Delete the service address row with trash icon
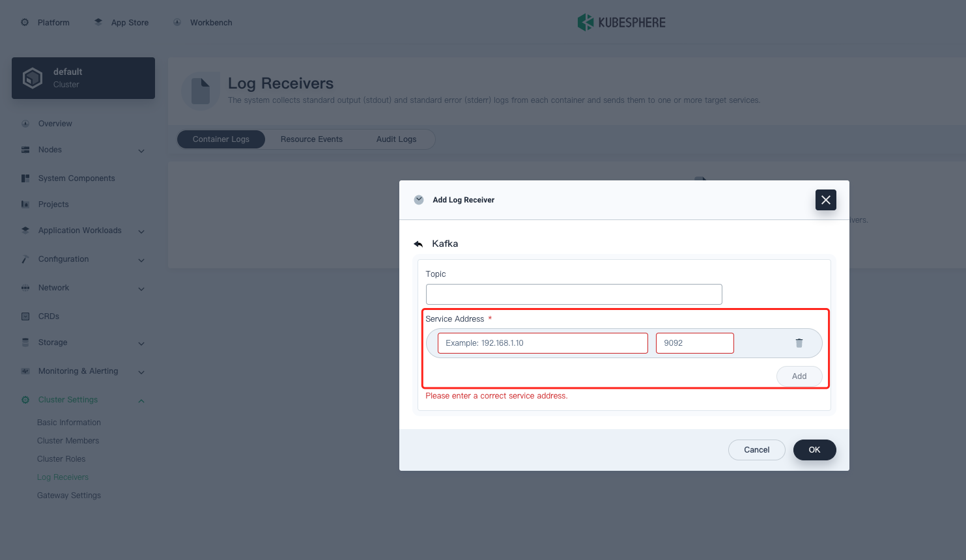 click(799, 343)
